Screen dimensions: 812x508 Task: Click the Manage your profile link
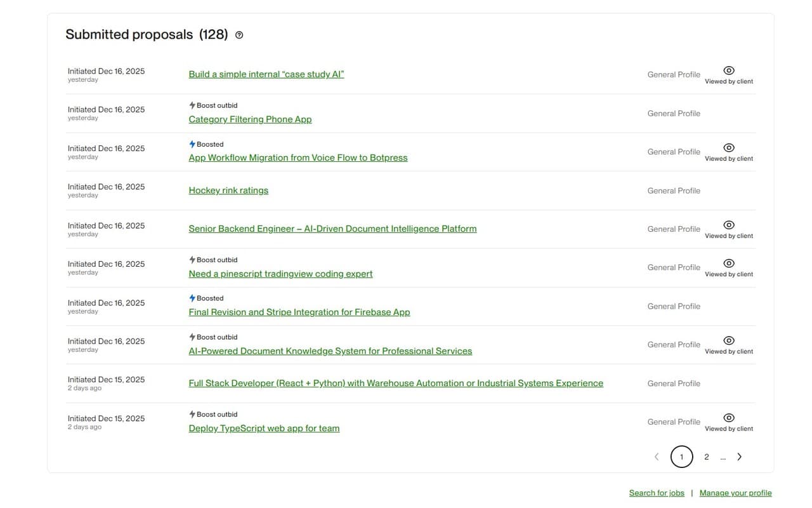click(x=735, y=493)
